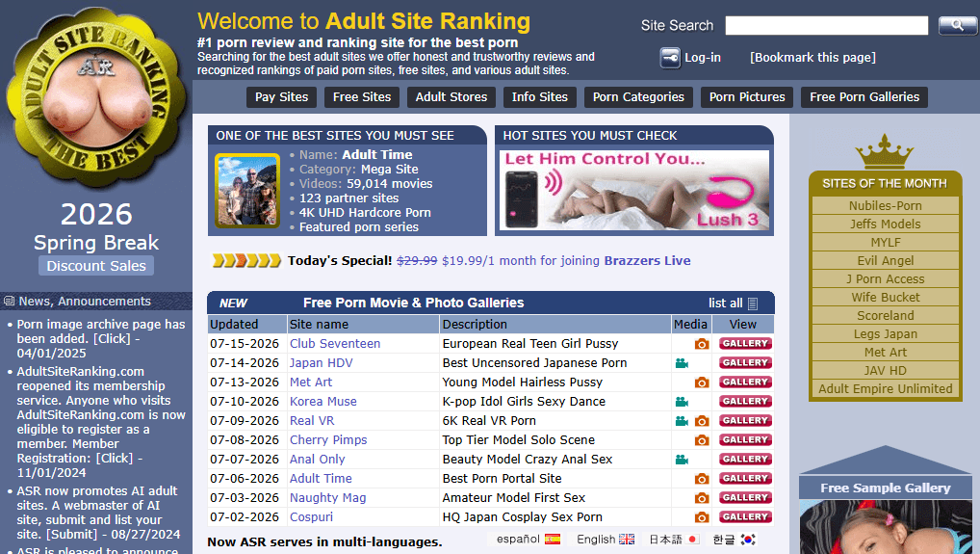Click the video camera icon in Real VR row
980x554 pixels.
[x=682, y=421]
